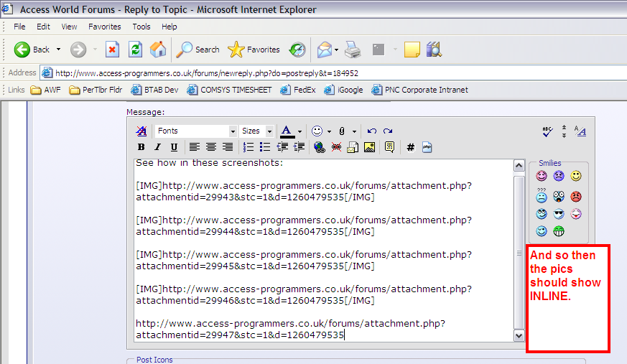Click IE Stop button
Image resolution: width=627 pixels, height=364 pixels.
tap(112, 50)
